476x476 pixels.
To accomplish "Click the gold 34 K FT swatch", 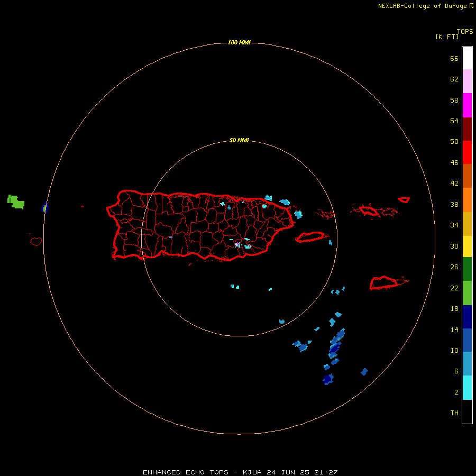I will [467, 224].
